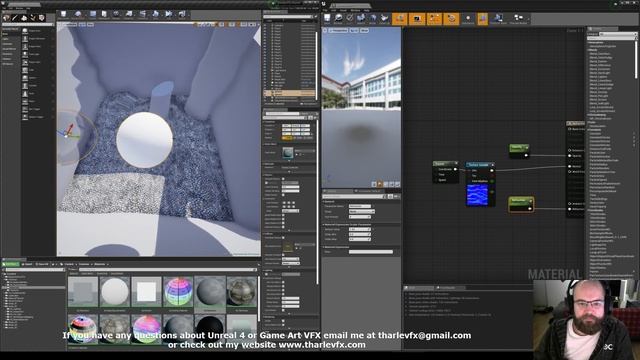
Task: Select Paint mode in the Modes panel
Action: (x=15, y=18)
